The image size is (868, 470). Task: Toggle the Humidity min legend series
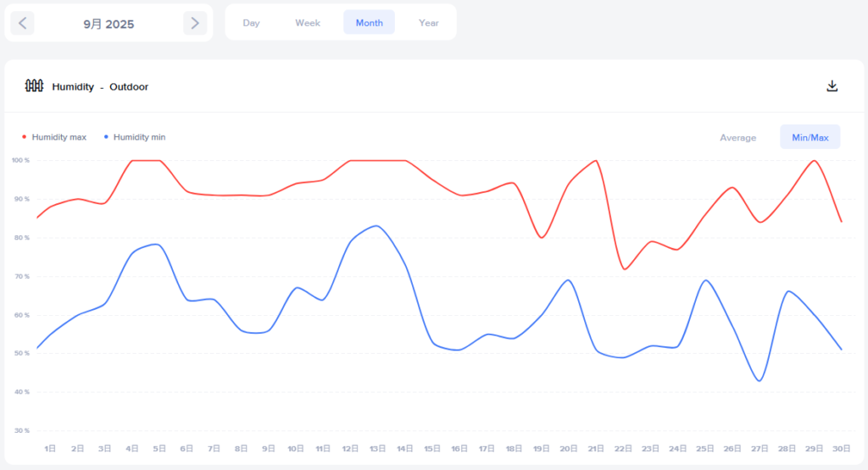(139, 137)
